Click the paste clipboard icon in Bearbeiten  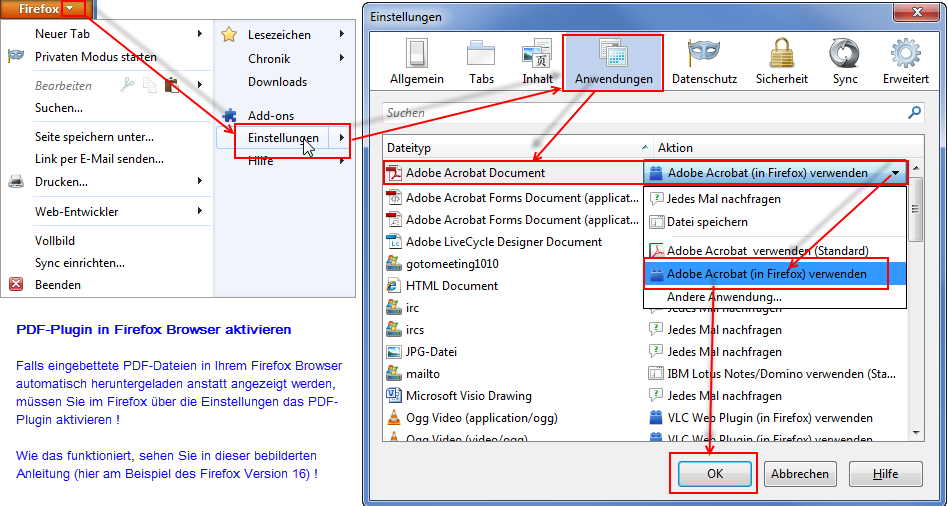pyautogui.click(x=172, y=85)
